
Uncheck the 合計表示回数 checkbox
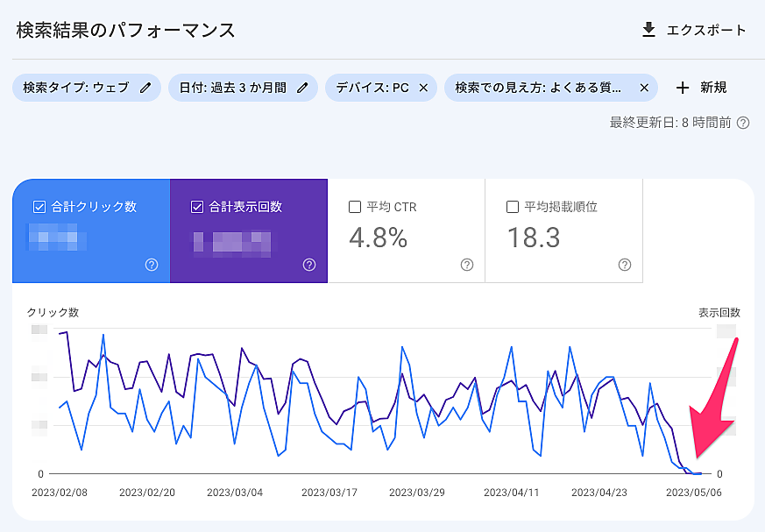(196, 208)
